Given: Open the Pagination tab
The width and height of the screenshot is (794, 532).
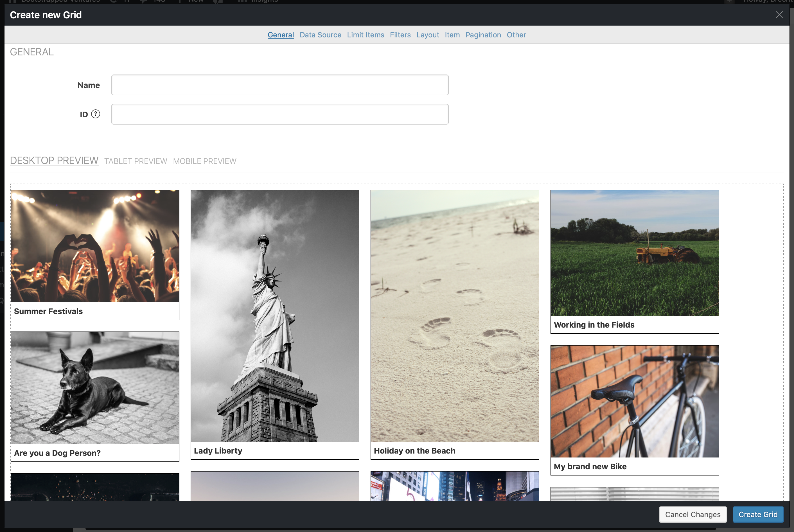Looking at the screenshot, I should coord(483,35).
